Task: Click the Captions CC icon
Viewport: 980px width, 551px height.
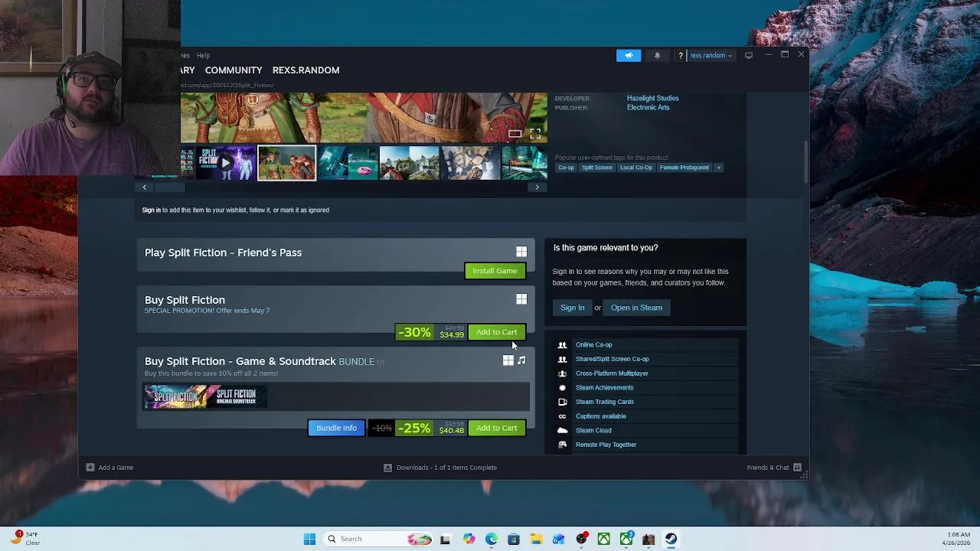Action: (562, 416)
